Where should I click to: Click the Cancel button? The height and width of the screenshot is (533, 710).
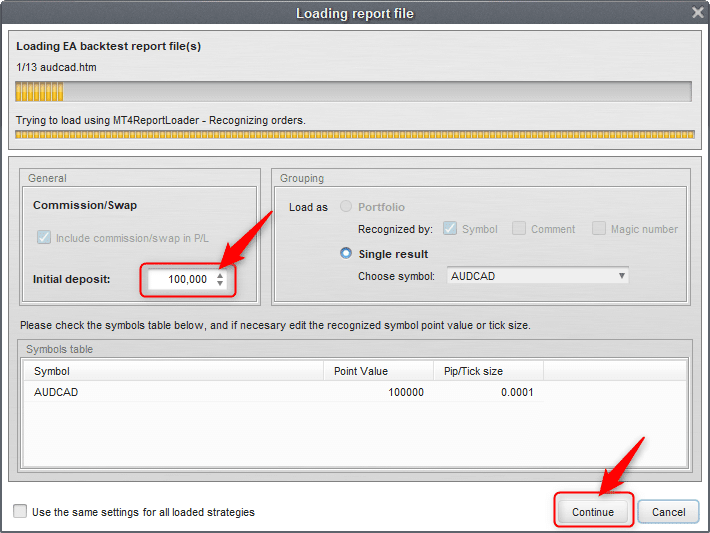668,512
